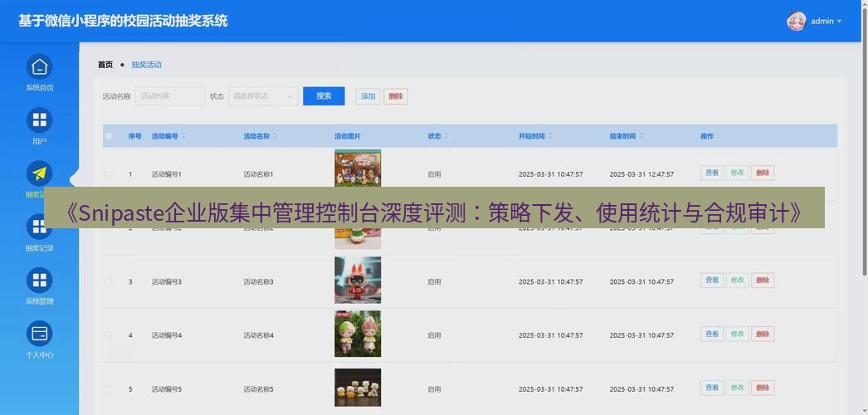Click the 启用 status in row 活动编号5
This screenshot has width=868, height=415.
pos(434,389)
